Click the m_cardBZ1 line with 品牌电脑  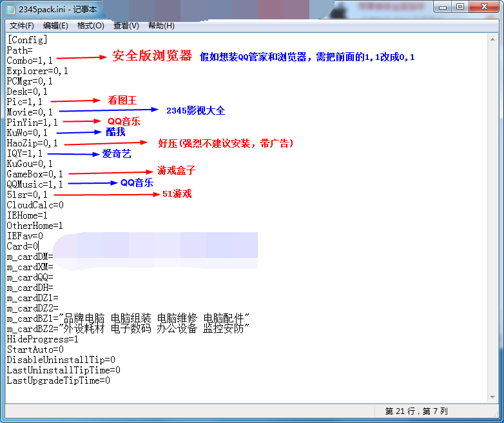tap(128, 319)
